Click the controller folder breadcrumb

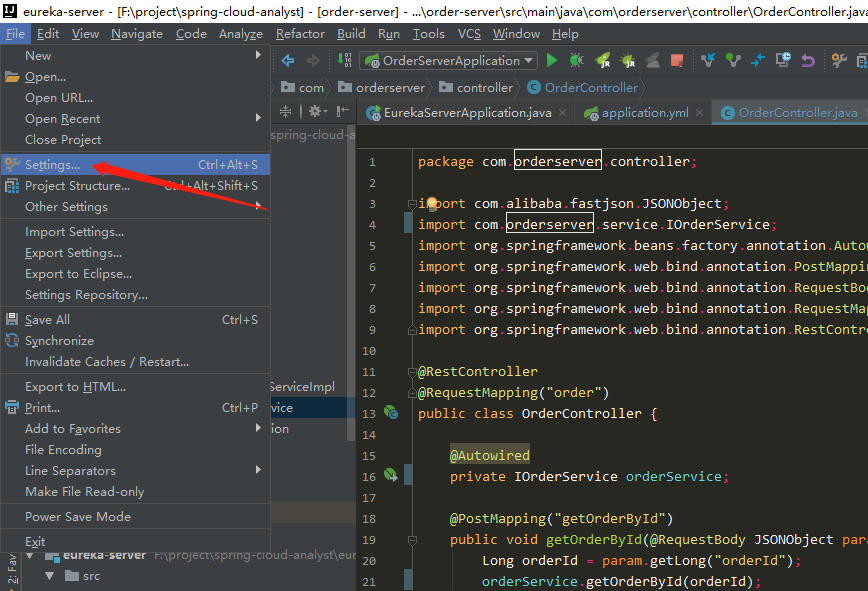click(x=484, y=88)
